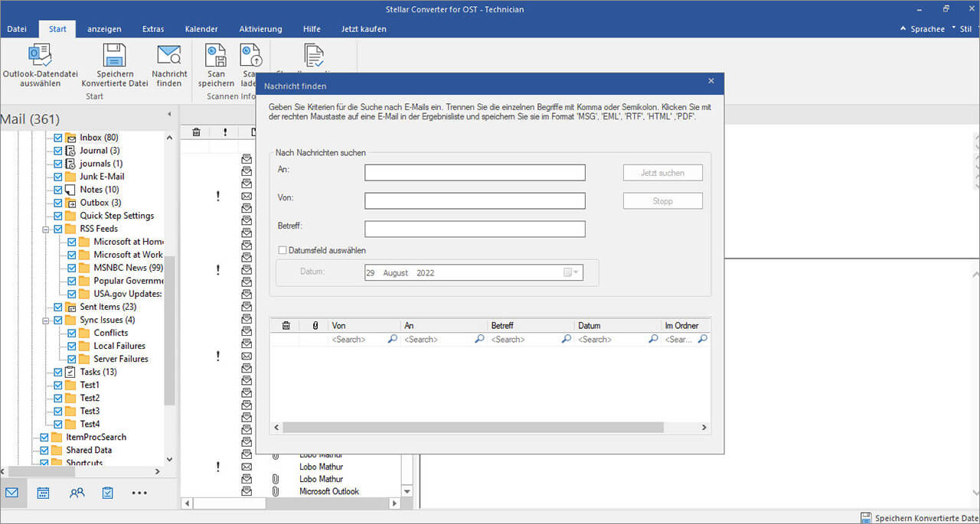Viewport: 980px width, 524px height.
Task: Click the magnifier in the Von search column
Action: pyautogui.click(x=393, y=339)
